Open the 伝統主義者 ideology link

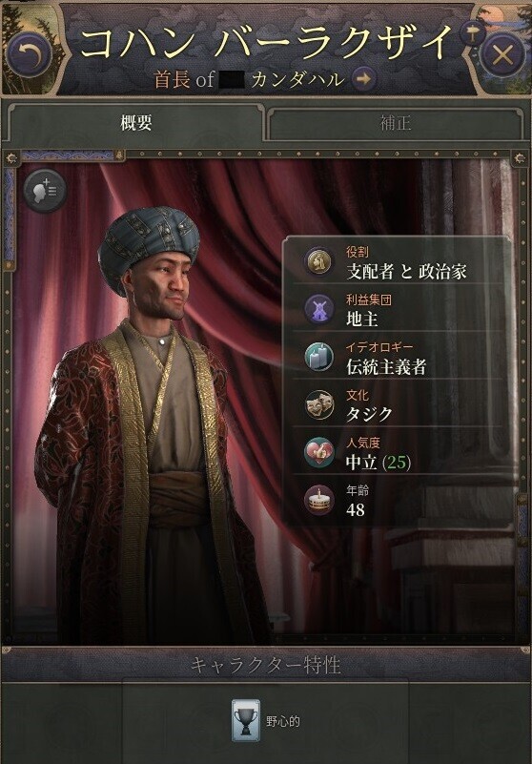tap(386, 367)
